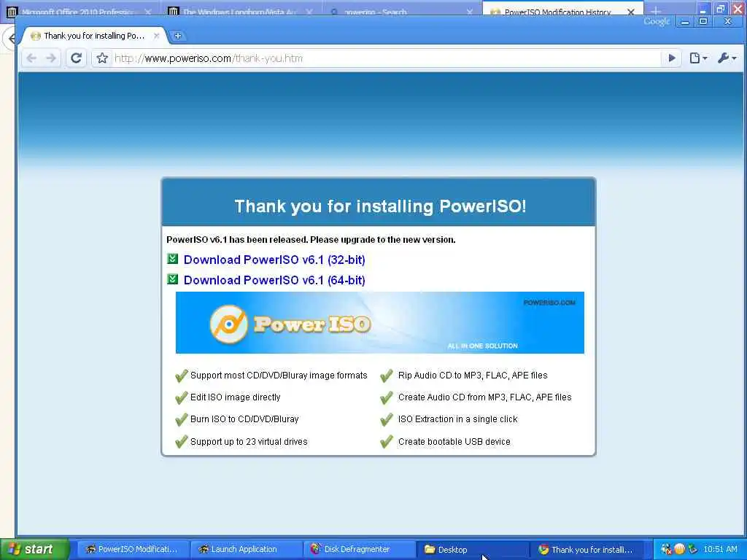Viewport: 747px width, 560px height.
Task: Open the page menu icon
Action: click(x=698, y=58)
